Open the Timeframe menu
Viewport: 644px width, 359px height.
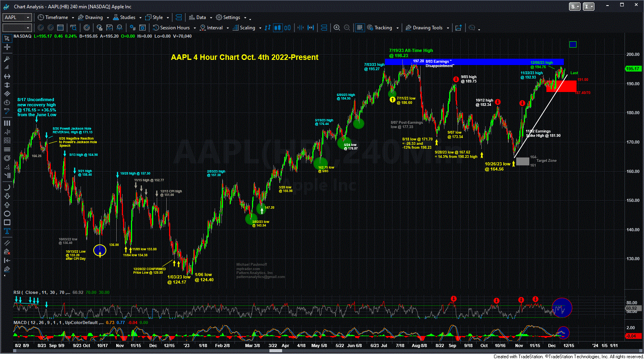[53, 17]
